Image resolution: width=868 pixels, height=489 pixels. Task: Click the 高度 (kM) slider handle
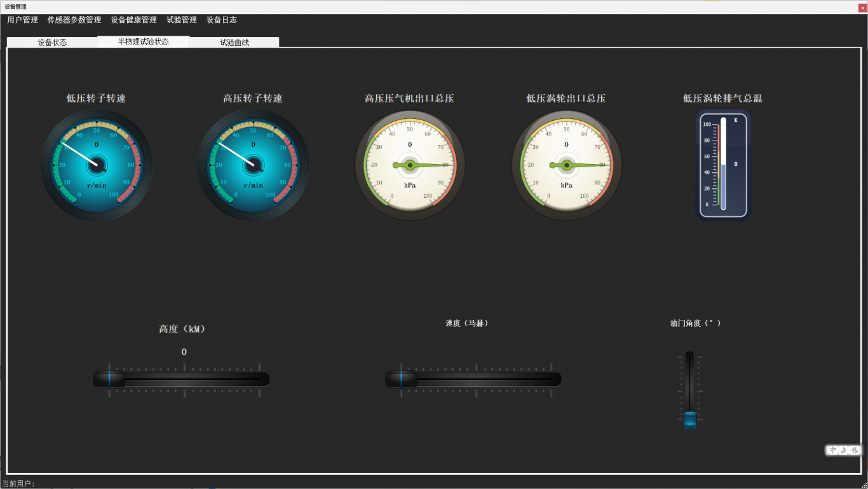109,380
